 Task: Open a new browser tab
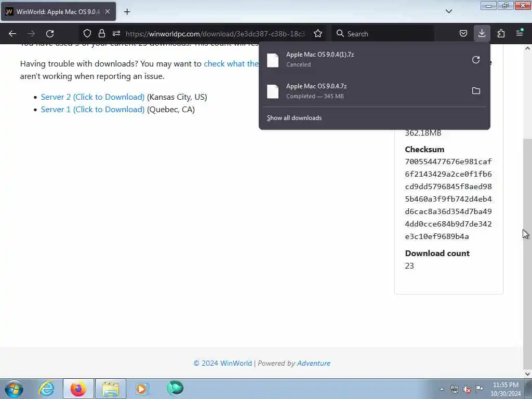point(127,12)
